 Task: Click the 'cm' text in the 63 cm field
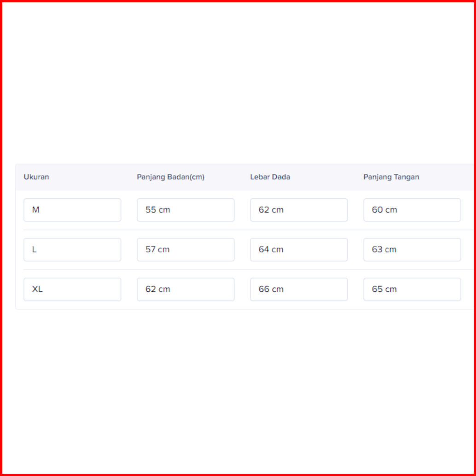(390, 250)
